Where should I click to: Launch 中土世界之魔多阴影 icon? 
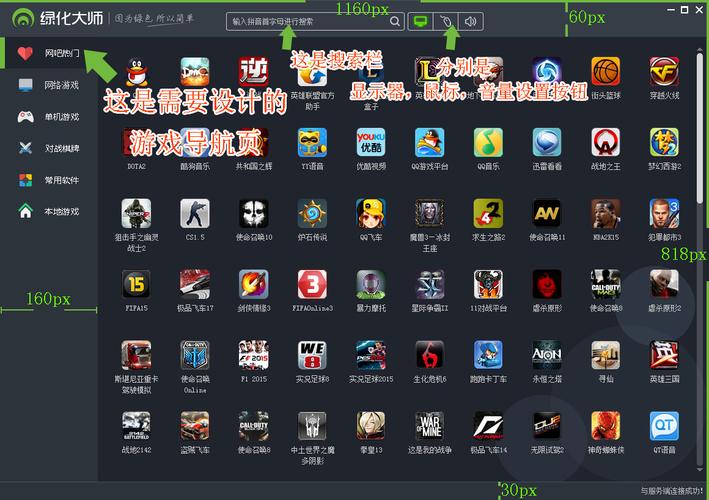(x=312, y=426)
